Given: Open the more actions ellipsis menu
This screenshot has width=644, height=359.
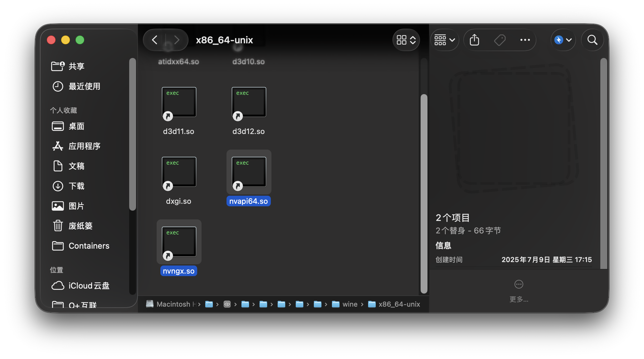Looking at the screenshot, I should click(525, 40).
